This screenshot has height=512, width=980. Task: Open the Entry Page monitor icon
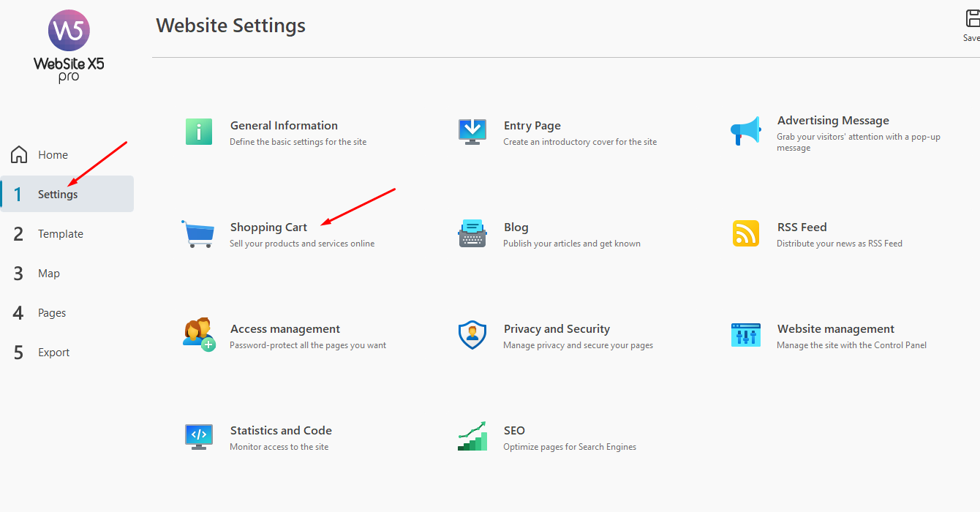[472, 132]
